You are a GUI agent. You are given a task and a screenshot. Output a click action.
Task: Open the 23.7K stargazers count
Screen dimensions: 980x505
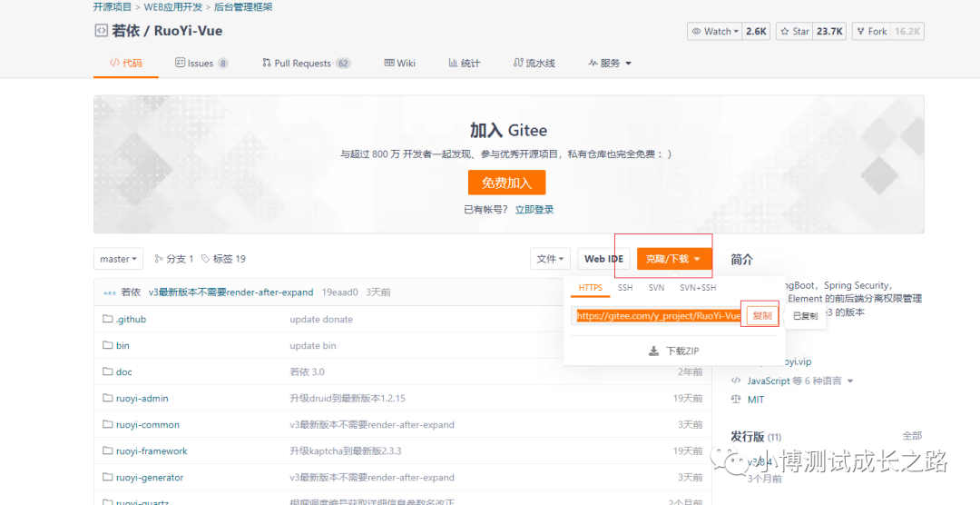(x=830, y=31)
